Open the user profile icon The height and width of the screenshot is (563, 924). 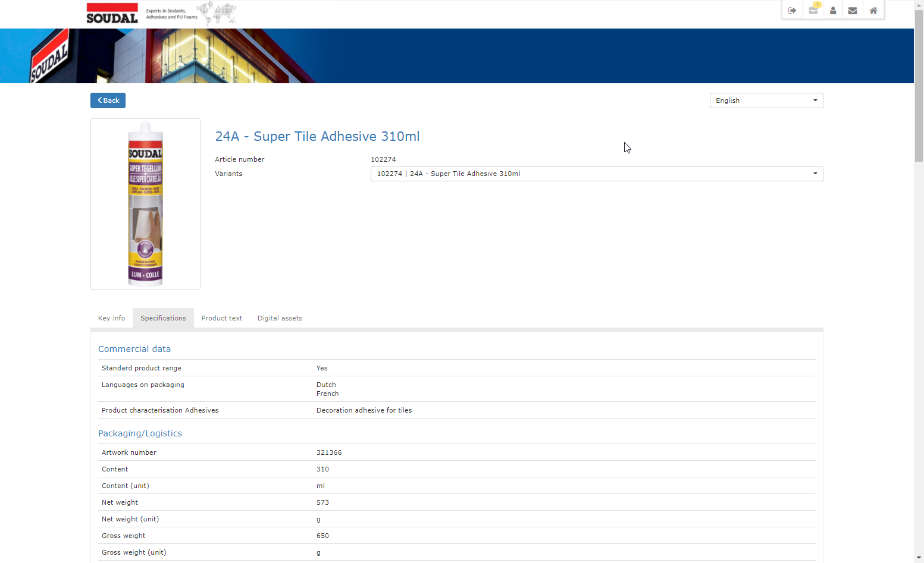tap(833, 10)
